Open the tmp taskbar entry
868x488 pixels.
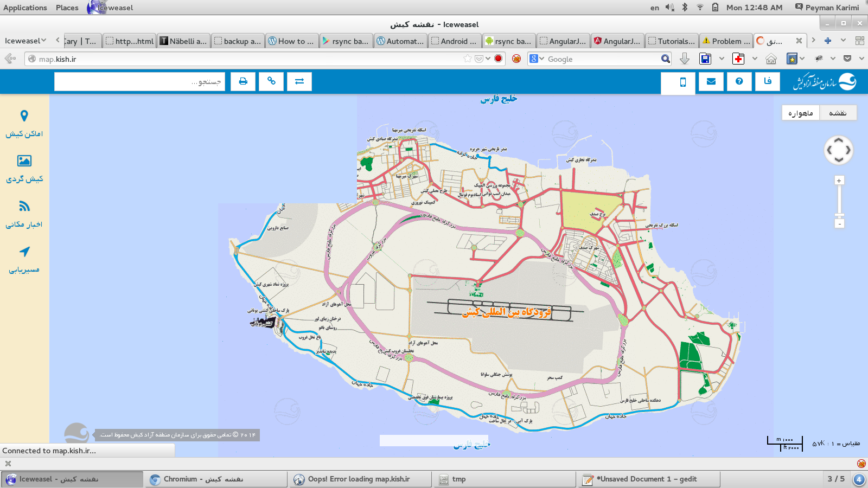tap(505, 479)
